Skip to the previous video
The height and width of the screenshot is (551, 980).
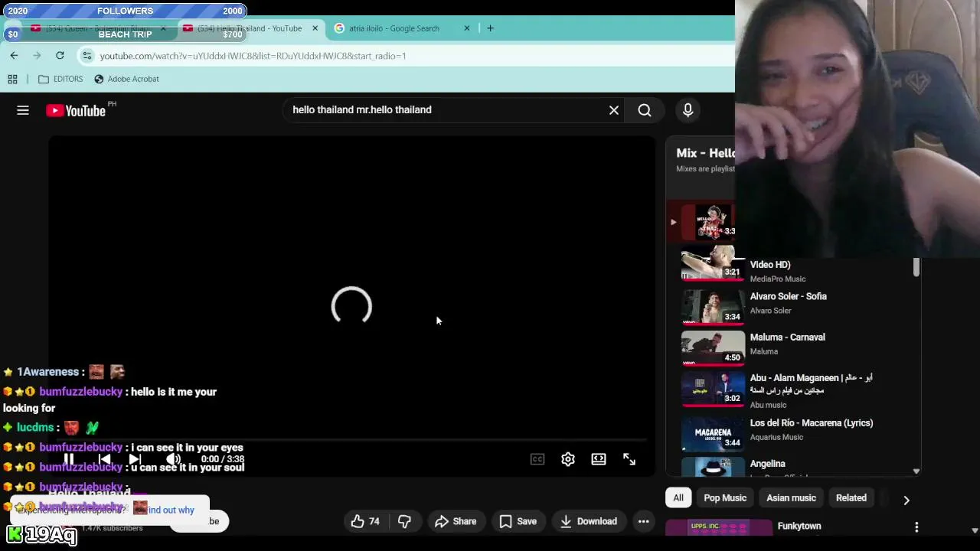pyautogui.click(x=105, y=459)
